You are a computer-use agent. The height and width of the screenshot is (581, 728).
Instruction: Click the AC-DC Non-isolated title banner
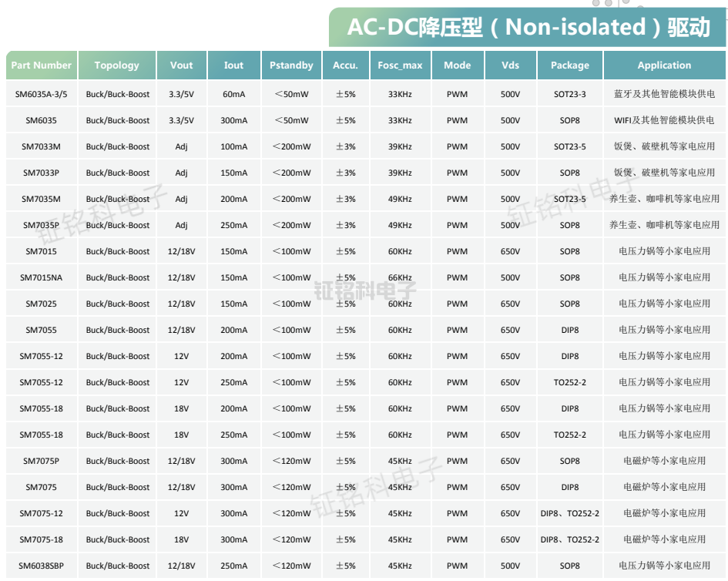pyautogui.click(x=528, y=27)
